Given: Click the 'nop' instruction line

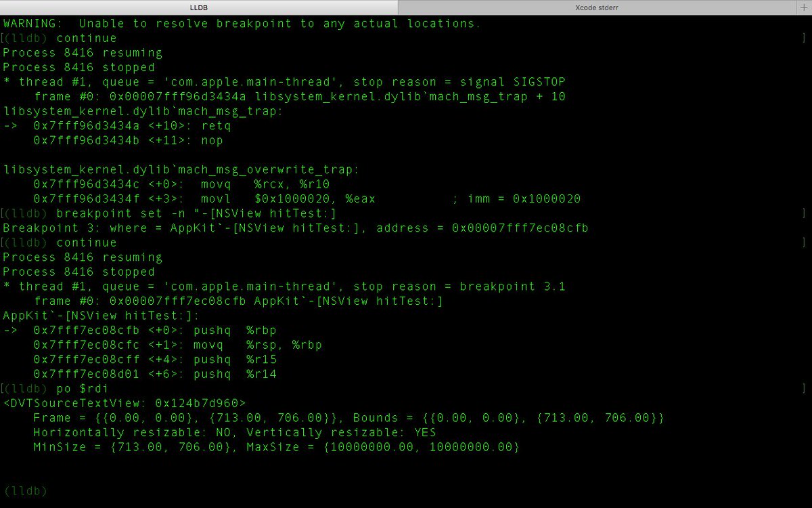Looking at the screenshot, I should [x=128, y=140].
